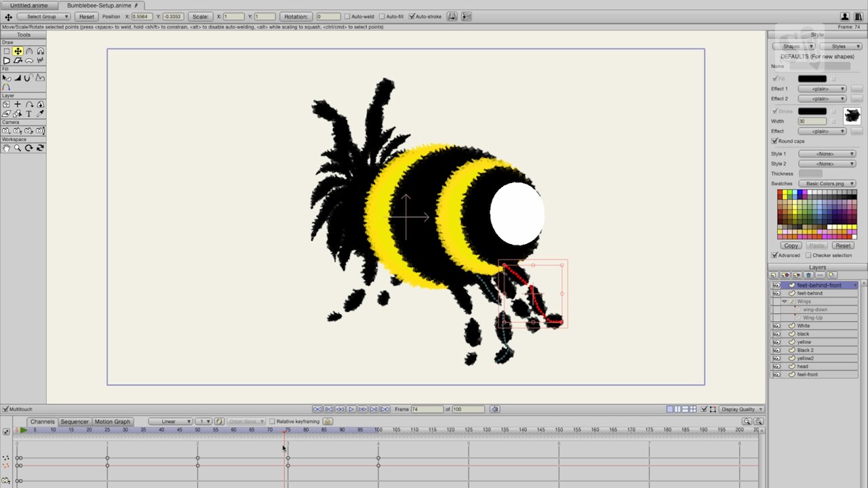Click the black Stroke color swatch
Image resolution: width=868 pixels, height=488 pixels.
812,111
